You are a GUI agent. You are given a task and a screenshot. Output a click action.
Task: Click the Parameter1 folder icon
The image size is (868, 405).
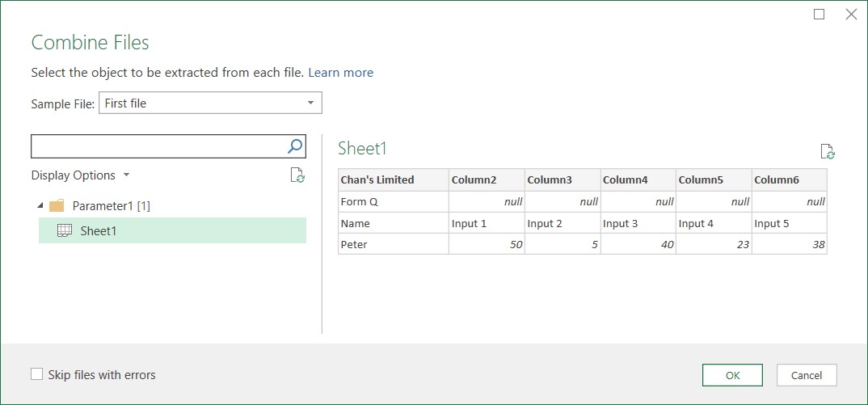click(x=57, y=206)
